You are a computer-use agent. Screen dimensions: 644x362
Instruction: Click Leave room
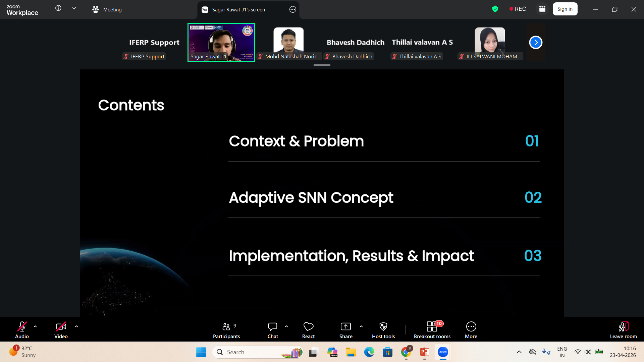coord(623,330)
